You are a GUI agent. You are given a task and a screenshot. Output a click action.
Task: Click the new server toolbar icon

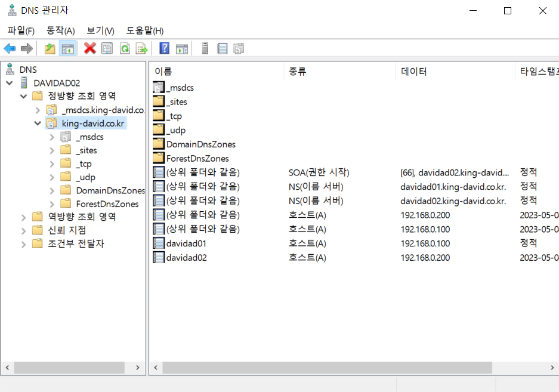(x=205, y=48)
